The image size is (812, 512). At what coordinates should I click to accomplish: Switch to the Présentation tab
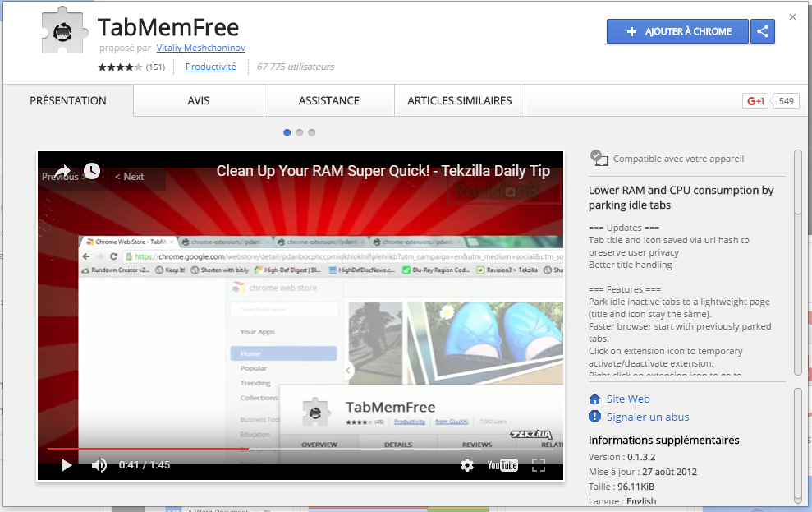click(68, 100)
